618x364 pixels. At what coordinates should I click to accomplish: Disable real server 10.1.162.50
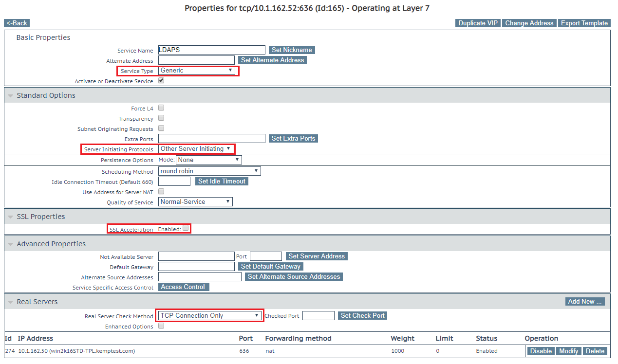541,351
